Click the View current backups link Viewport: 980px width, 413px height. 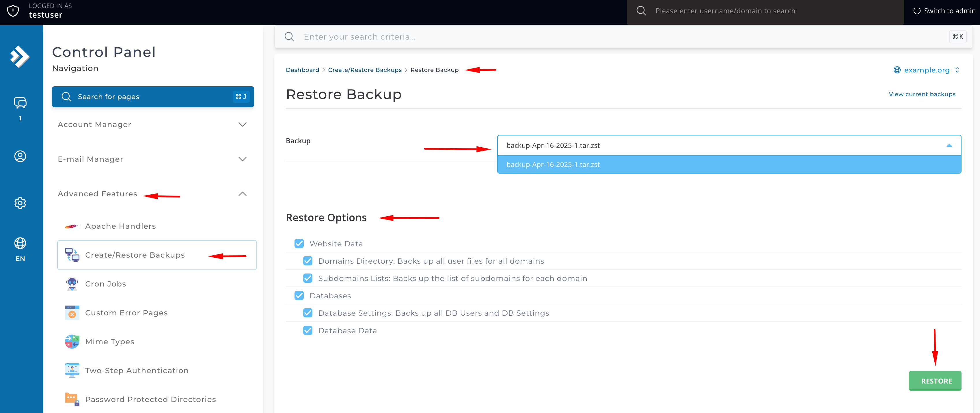click(922, 94)
